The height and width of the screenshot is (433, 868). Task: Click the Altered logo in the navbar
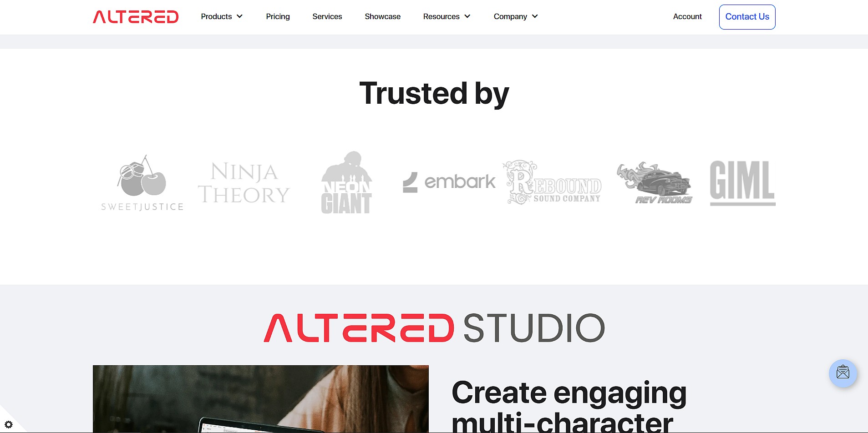point(136,17)
